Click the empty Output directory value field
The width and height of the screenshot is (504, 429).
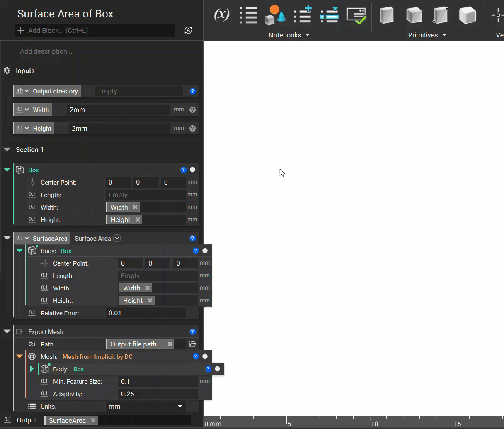139,91
